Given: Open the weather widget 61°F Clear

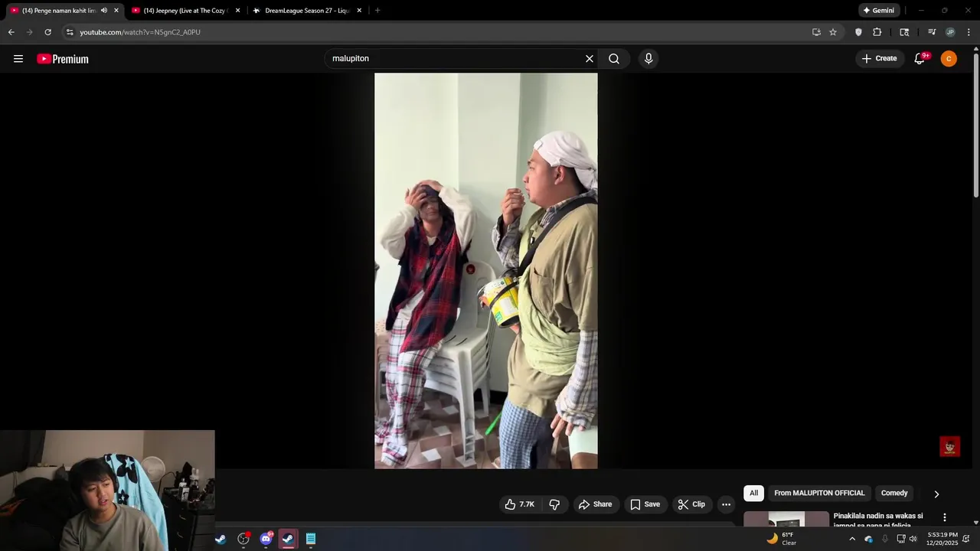Looking at the screenshot, I should (x=782, y=539).
